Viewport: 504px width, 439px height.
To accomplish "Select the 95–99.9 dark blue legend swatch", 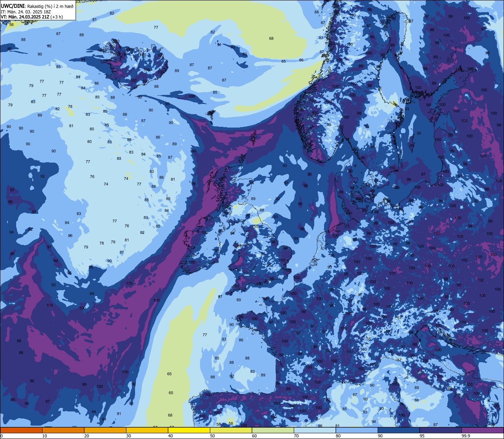I will pos(441,430).
